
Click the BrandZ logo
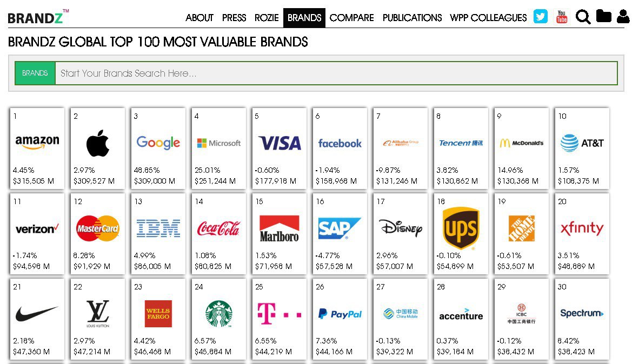click(x=38, y=17)
